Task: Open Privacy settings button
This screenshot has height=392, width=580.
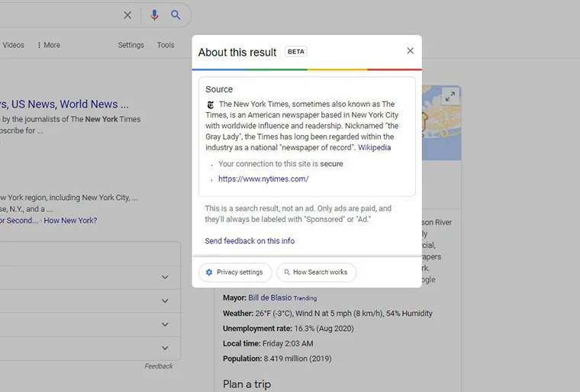Action: [x=235, y=272]
